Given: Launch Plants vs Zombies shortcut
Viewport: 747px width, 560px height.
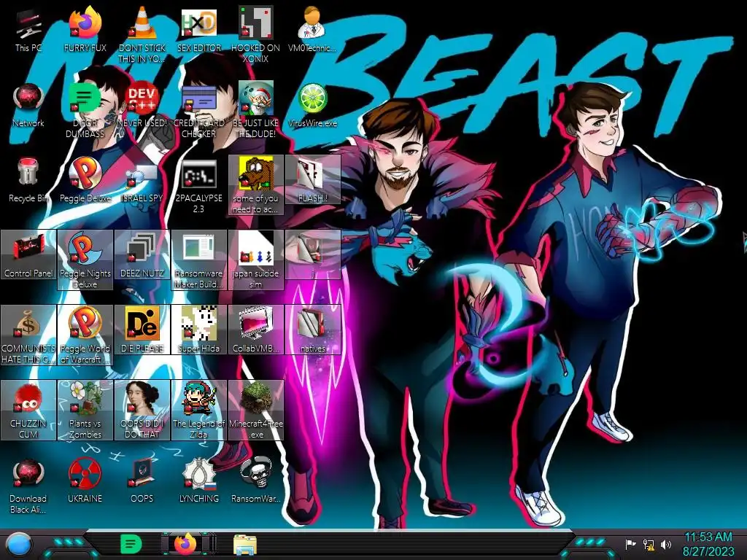Looking at the screenshot, I should point(85,410).
